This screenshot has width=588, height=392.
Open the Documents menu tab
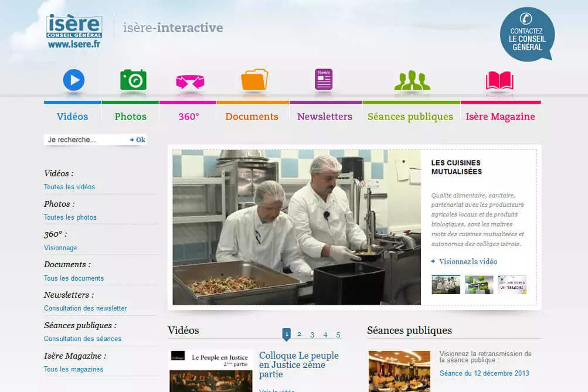(x=252, y=117)
